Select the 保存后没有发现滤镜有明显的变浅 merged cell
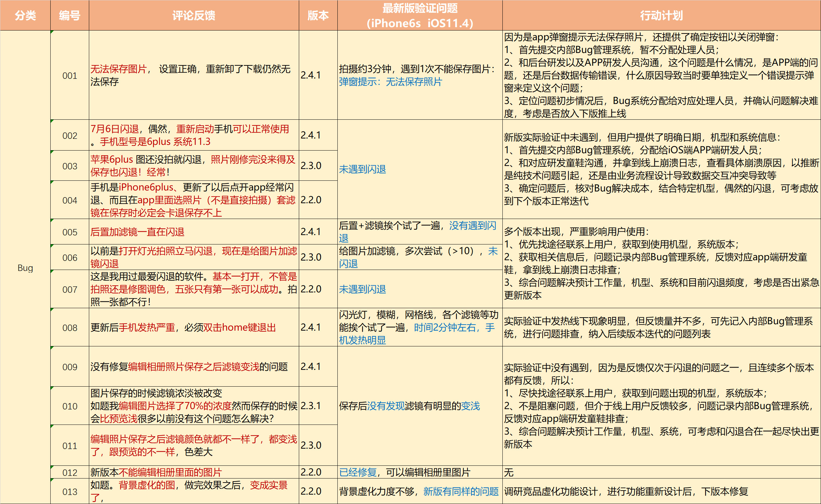The width and height of the screenshot is (821, 504). click(x=420, y=406)
